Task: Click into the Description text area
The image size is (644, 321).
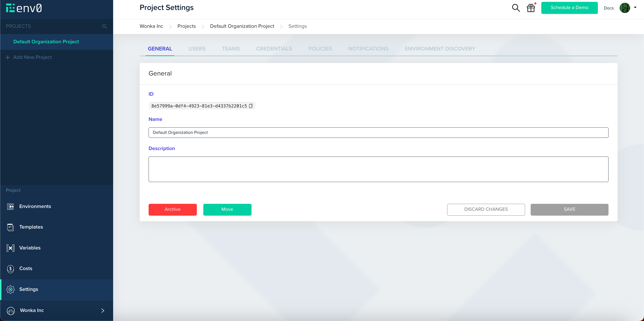Action: (378, 169)
